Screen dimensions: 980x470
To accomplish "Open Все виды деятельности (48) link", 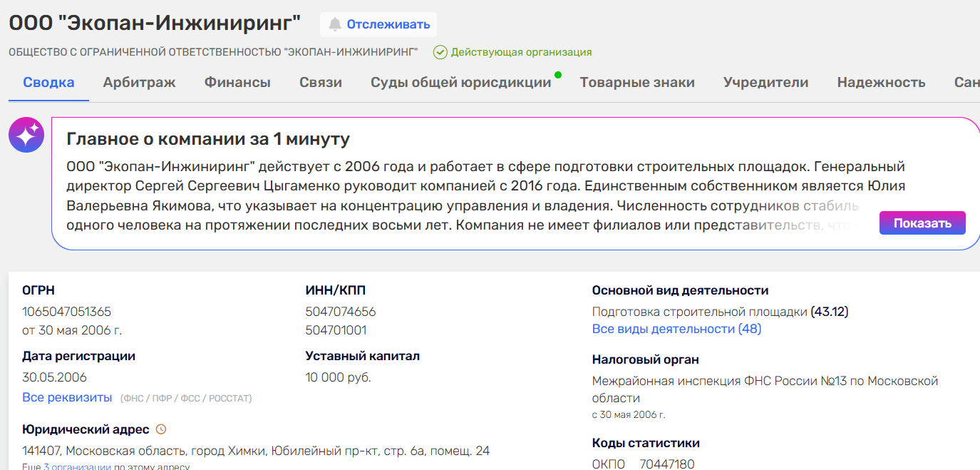I will click(x=676, y=329).
